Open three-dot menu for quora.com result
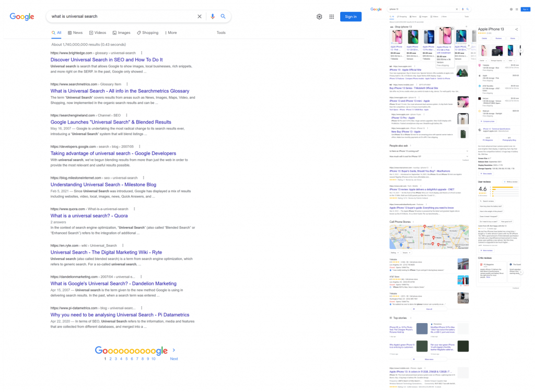The width and height of the screenshot is (535, 392). (x=134, y=209)
